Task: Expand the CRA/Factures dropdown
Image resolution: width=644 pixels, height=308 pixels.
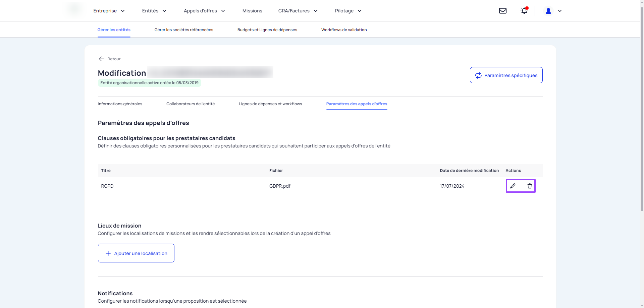Action: [x=298, y=11]
